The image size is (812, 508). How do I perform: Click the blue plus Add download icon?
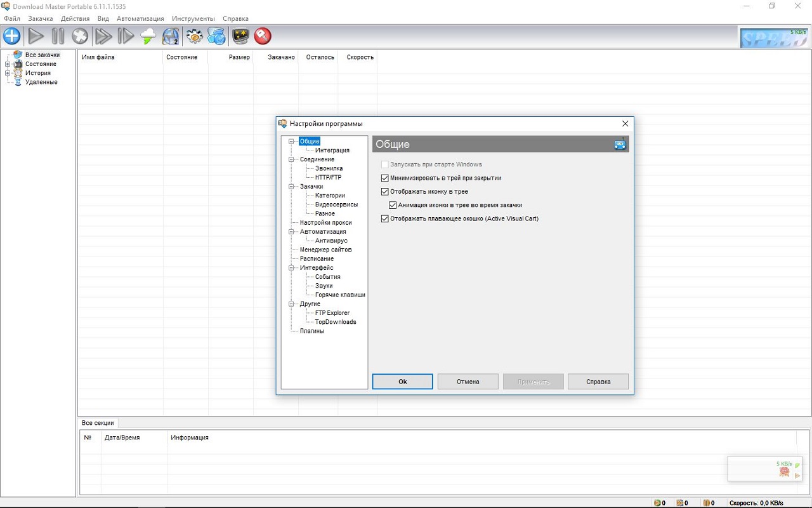point(12,36)
